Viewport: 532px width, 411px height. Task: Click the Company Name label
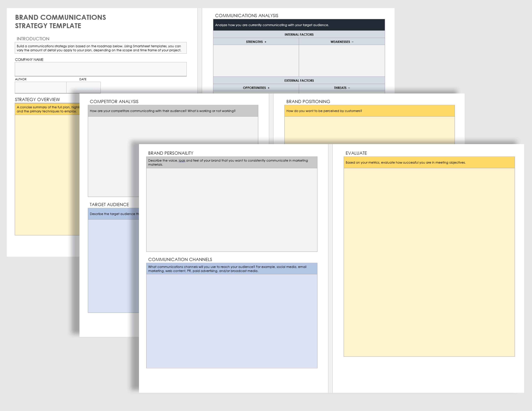[x=29, y=59]
